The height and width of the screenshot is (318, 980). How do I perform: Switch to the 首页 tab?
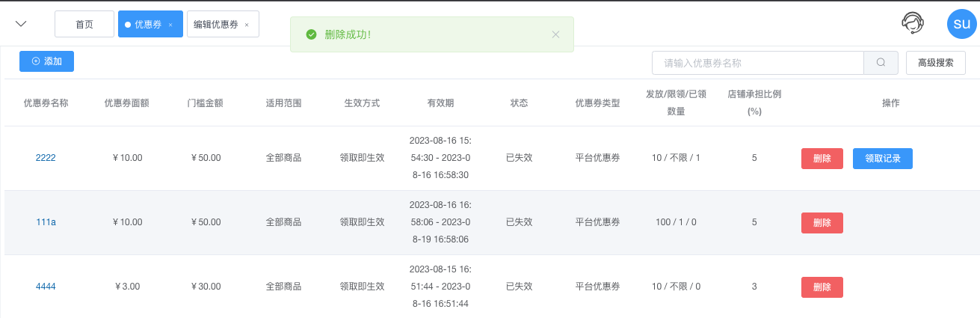[x=84, y=24]
